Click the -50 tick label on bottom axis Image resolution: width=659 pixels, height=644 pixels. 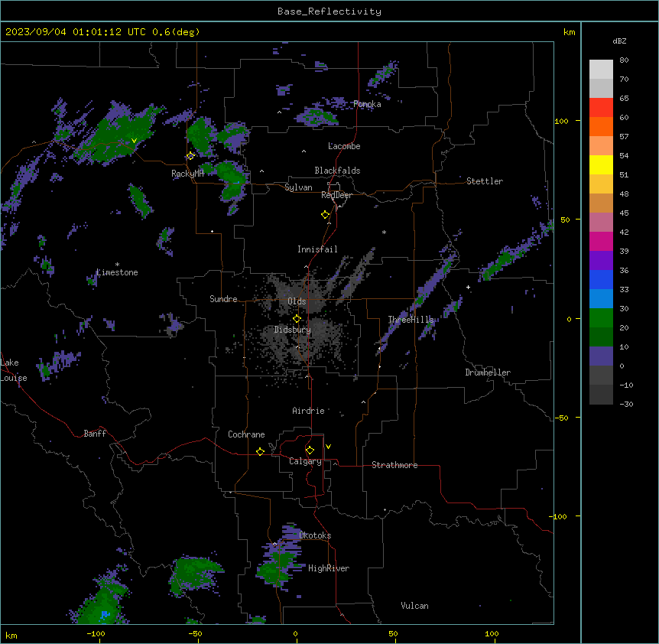point(195,633)
